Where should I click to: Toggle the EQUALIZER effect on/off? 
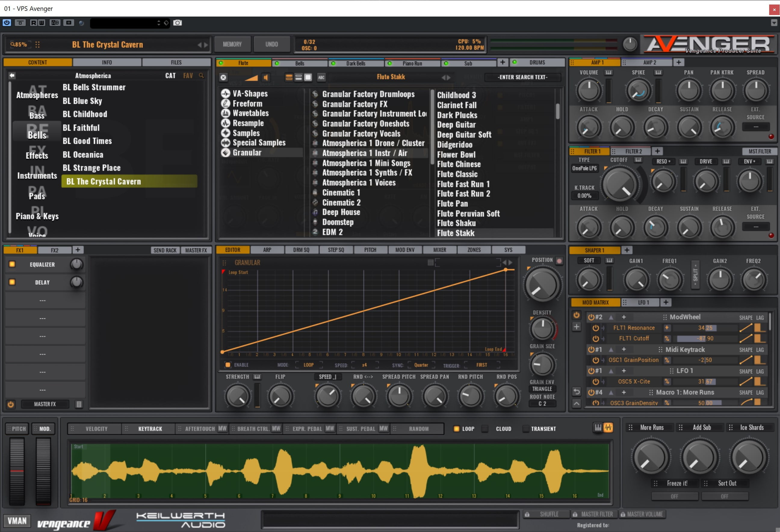pyautogui.click(x=12, y=264)
